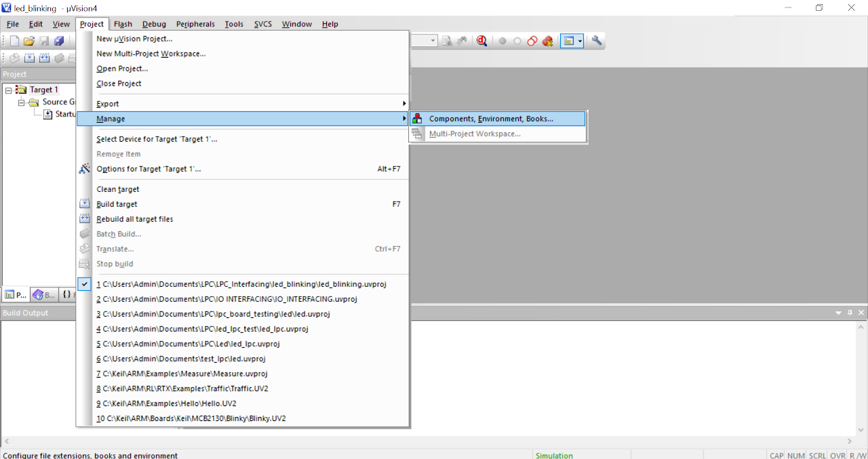Open recent project Hello.UV2
Screen dimensions: 868x459
point(243,403)
